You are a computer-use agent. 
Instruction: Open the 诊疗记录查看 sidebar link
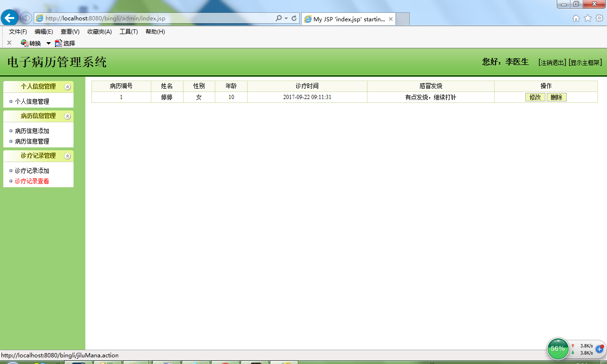point(32,181)
